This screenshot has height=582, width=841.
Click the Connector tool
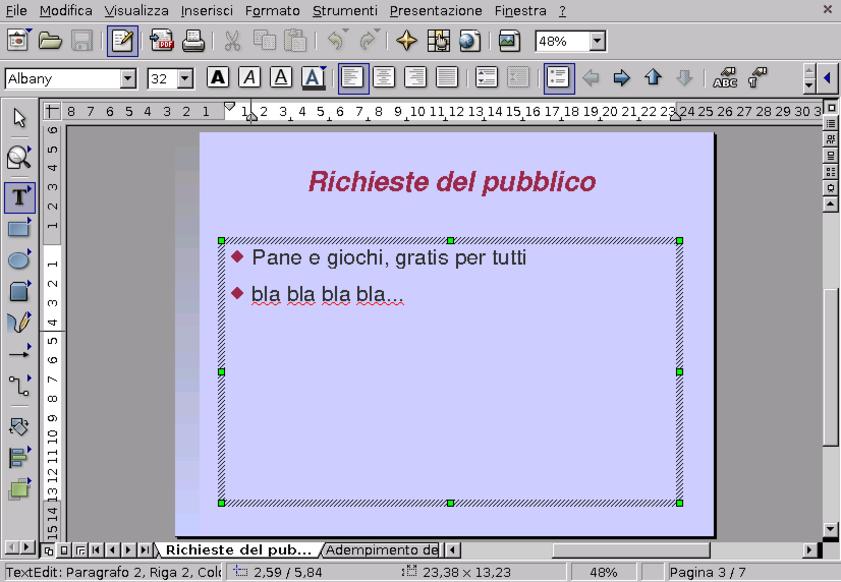(x=19, y=385)
